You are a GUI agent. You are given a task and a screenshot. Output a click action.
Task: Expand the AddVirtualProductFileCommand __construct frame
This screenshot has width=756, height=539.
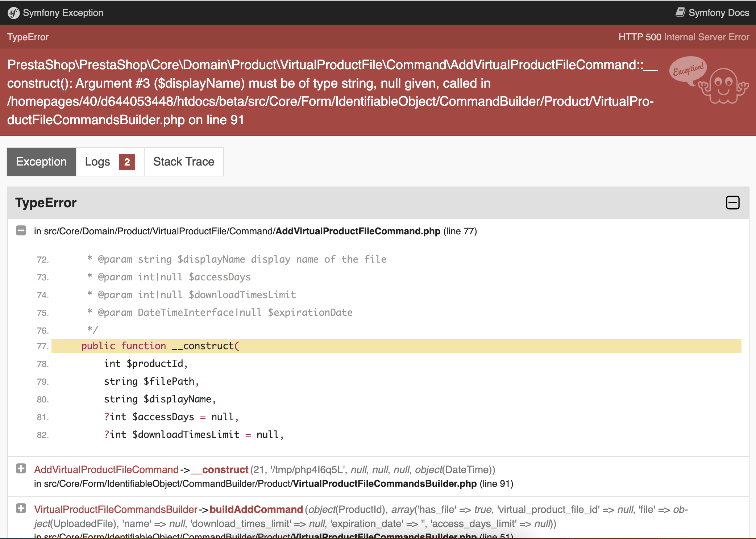(21, 469)
